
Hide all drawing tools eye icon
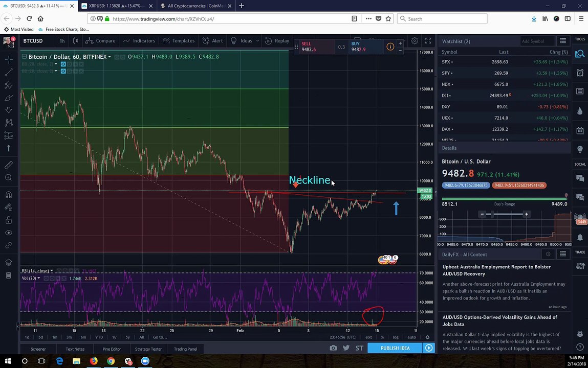[8, 233]
